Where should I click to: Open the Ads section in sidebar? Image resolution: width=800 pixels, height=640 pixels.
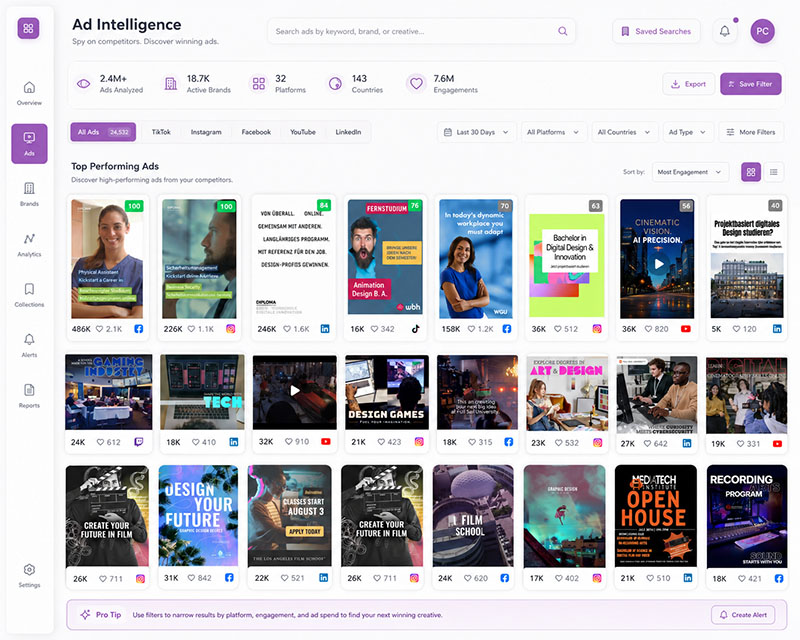click(x=29, y=143)
